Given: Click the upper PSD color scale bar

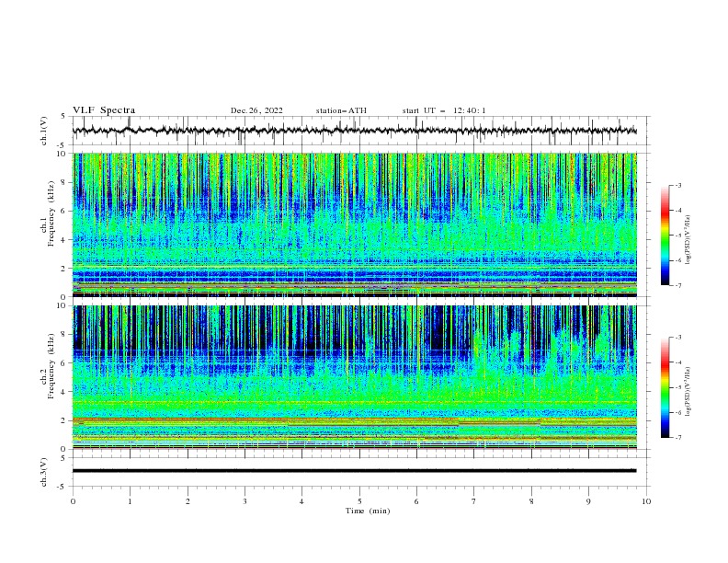Looking at the screenshot, I should pos(665,236).
